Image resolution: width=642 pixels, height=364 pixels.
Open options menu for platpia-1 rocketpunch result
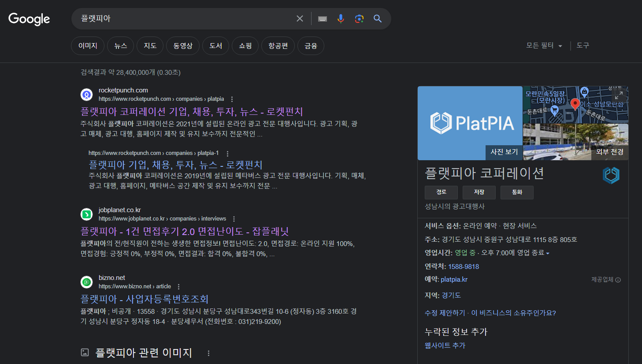click(227, 153)
